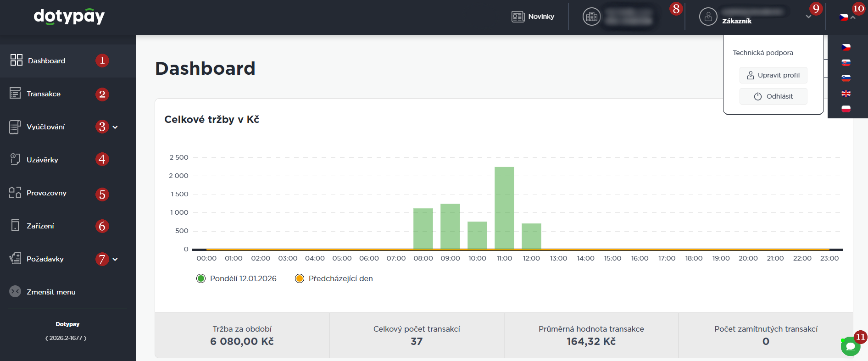Collapse sidebar with Zmenšit menu
This screenshot has width=868, height=361.
pos(42,292)
